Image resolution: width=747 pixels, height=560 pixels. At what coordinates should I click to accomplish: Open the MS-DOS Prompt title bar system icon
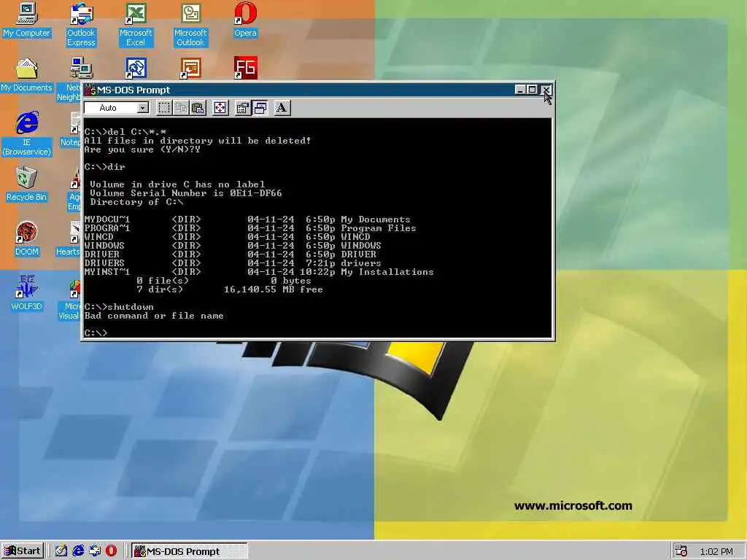90,90
